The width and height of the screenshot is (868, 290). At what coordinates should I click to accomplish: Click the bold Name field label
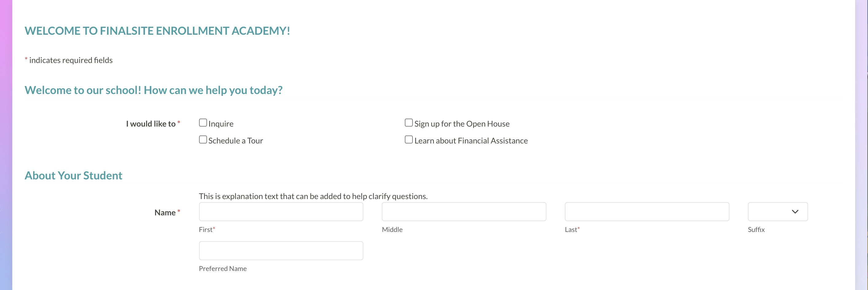(165, 213)
